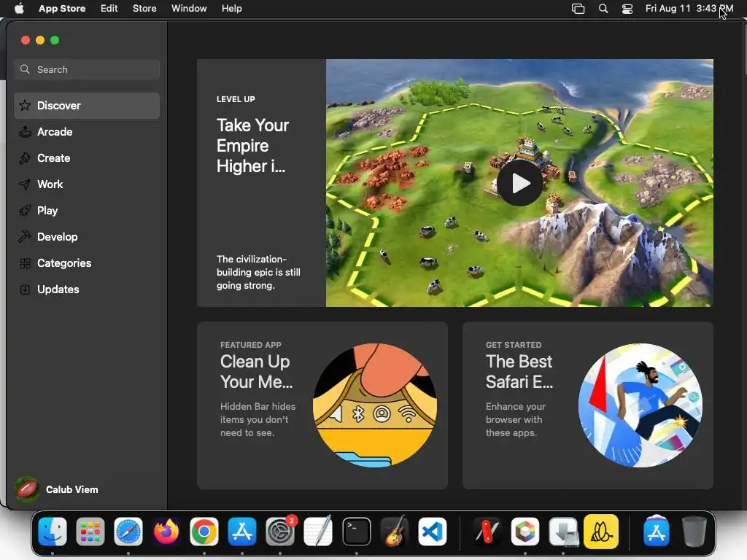Image resolution: width=747 pixels, height=560 pixels.
Task: Open the Apple menu
Action: (19, 9)
